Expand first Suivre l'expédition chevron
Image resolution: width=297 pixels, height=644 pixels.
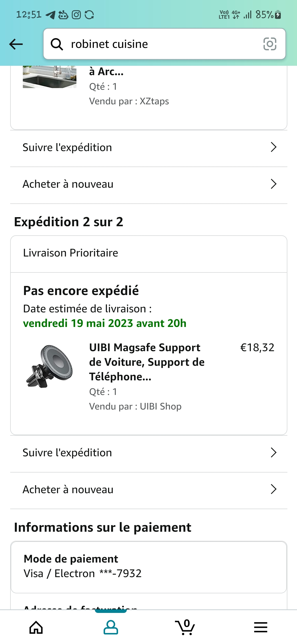click(x=273, y=147)
